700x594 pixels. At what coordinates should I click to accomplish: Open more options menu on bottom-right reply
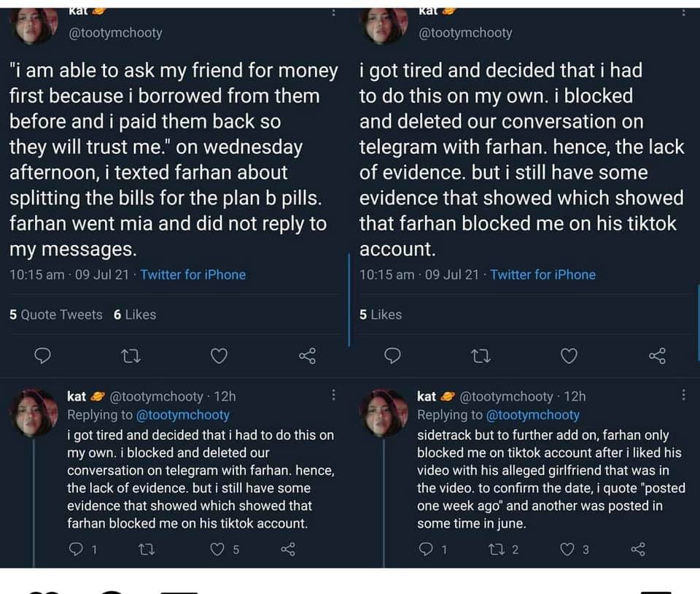683,396
